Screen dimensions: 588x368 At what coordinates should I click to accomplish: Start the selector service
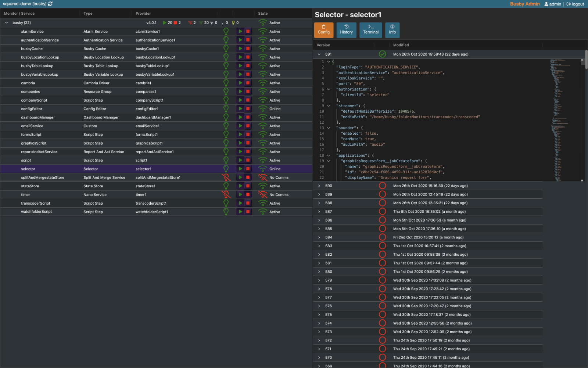pyautogui.click(x=240, y=169)
